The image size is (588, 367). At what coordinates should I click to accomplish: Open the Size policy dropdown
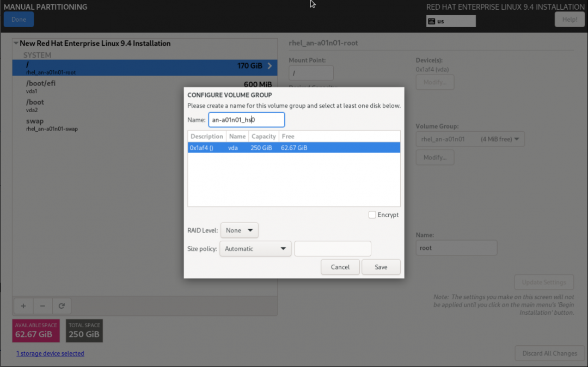point(255,249)
